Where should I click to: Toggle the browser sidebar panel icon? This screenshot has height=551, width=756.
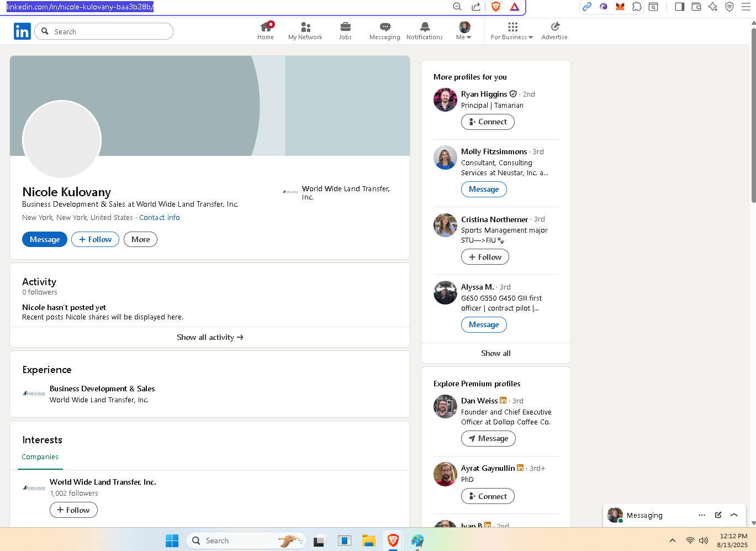click(680, 7)
